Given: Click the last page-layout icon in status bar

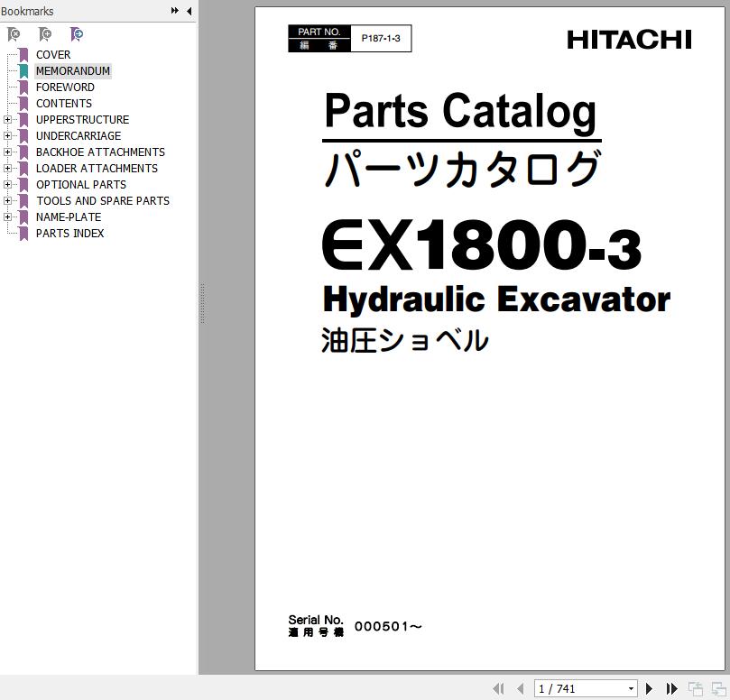Looking at the screenshot, I should pos(719,688).
